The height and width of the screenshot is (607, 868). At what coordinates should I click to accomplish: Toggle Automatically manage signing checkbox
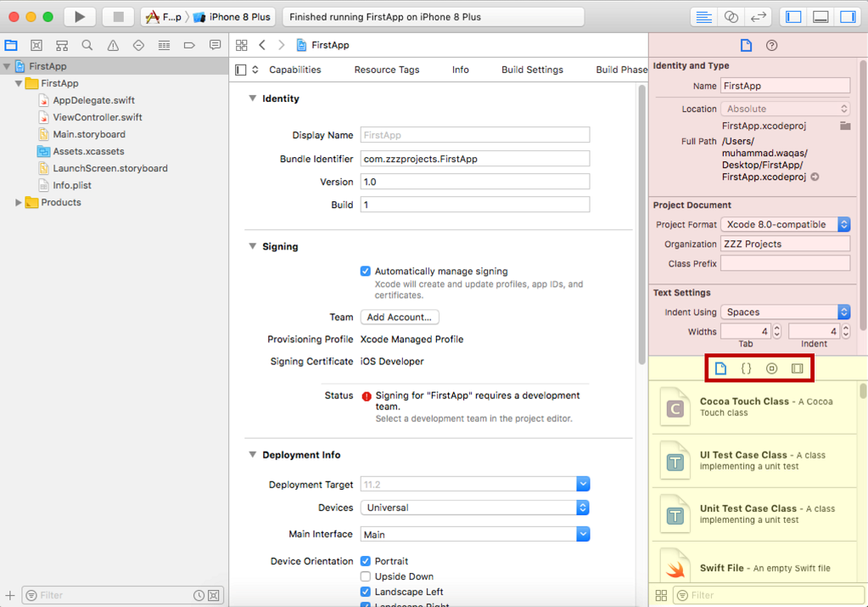(x=366, y=272)
